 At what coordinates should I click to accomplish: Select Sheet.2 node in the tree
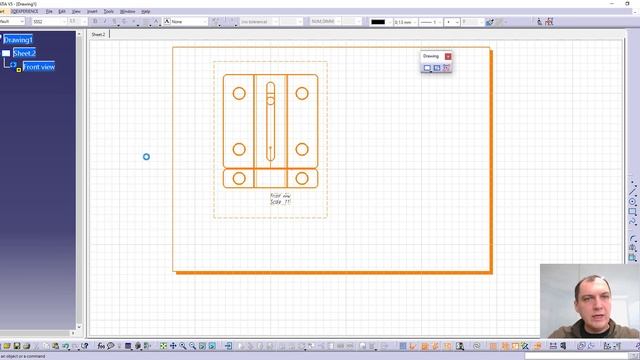pyautogui.click(x=24, y=53)
